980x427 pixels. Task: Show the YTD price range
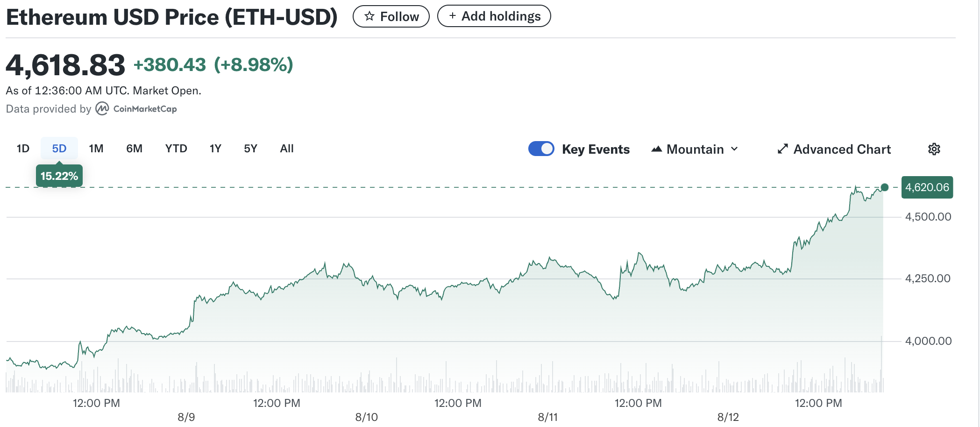pos(176,149)
